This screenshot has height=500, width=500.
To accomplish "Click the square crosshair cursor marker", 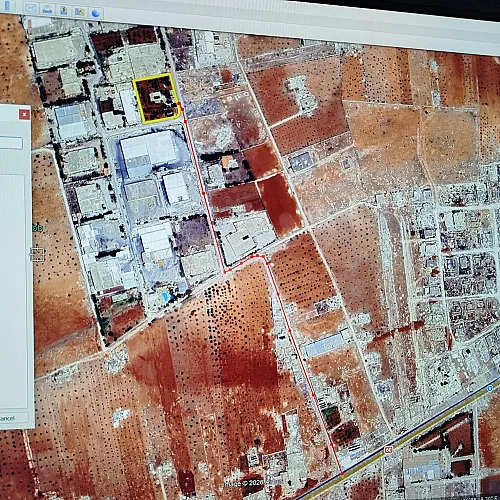I will tap(37, 255).
